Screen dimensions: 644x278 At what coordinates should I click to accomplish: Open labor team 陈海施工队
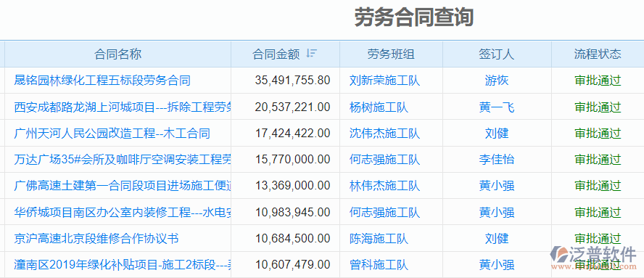point(379,239)
